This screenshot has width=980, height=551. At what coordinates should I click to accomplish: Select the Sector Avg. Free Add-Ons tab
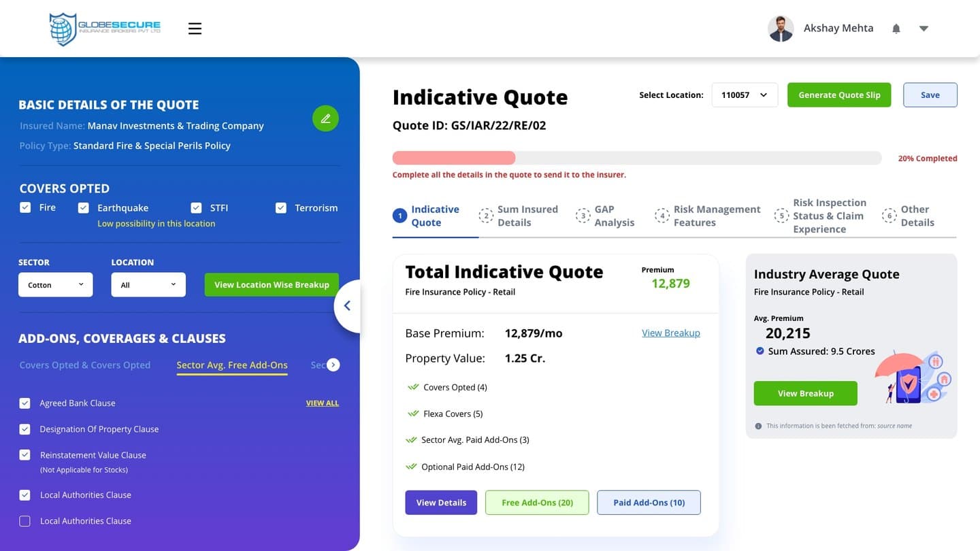(x=232, y=365)
